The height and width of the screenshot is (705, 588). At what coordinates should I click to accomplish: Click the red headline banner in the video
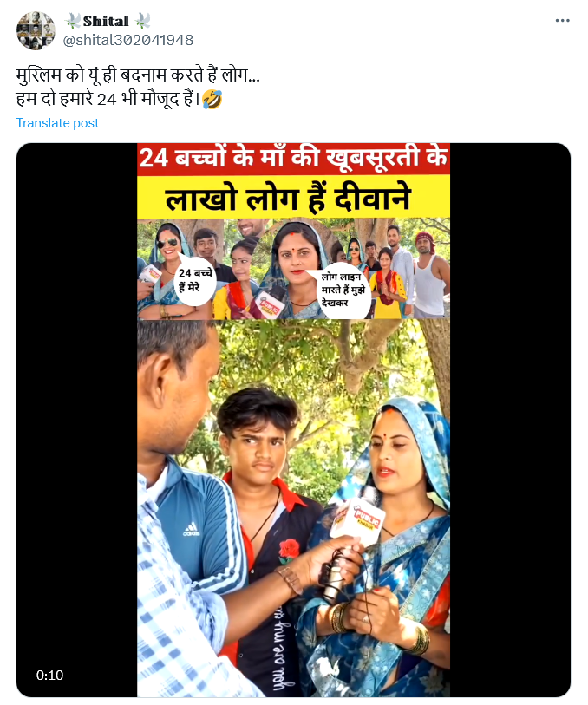tap(293, 159)
